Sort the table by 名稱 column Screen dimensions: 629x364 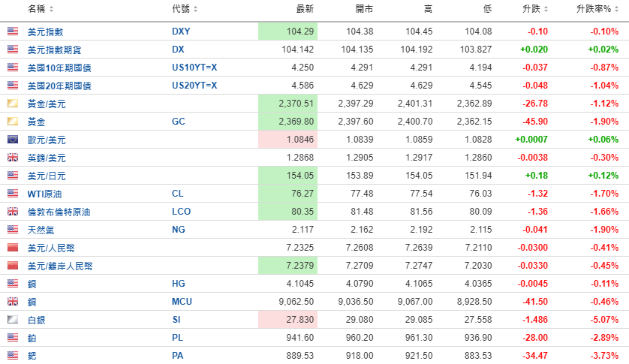(x=41, y=9)
